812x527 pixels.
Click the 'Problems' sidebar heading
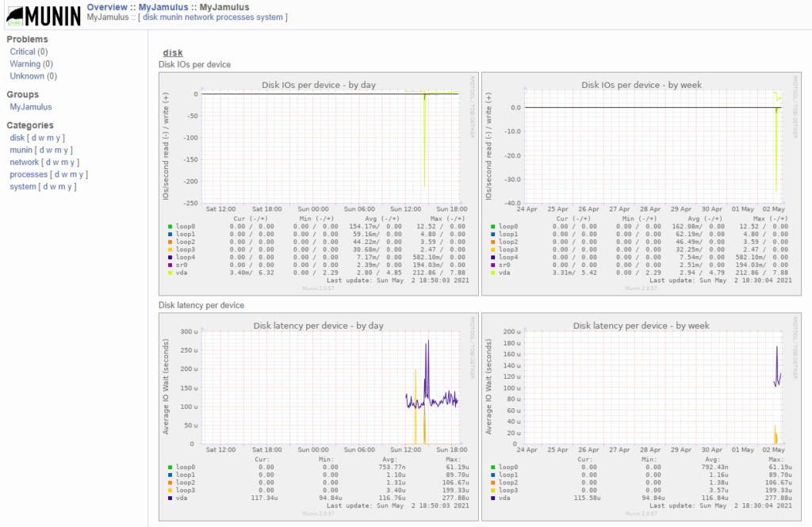pos(27,40)
